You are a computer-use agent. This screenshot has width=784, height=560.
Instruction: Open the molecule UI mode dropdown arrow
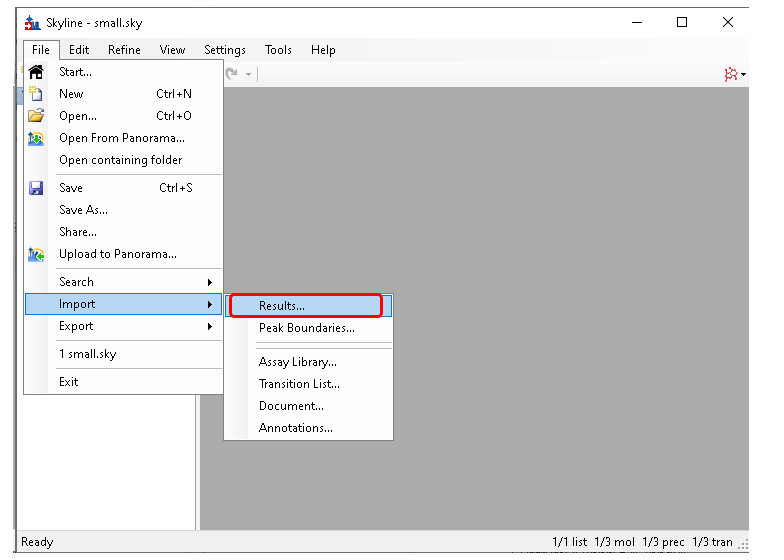point(744,75)
